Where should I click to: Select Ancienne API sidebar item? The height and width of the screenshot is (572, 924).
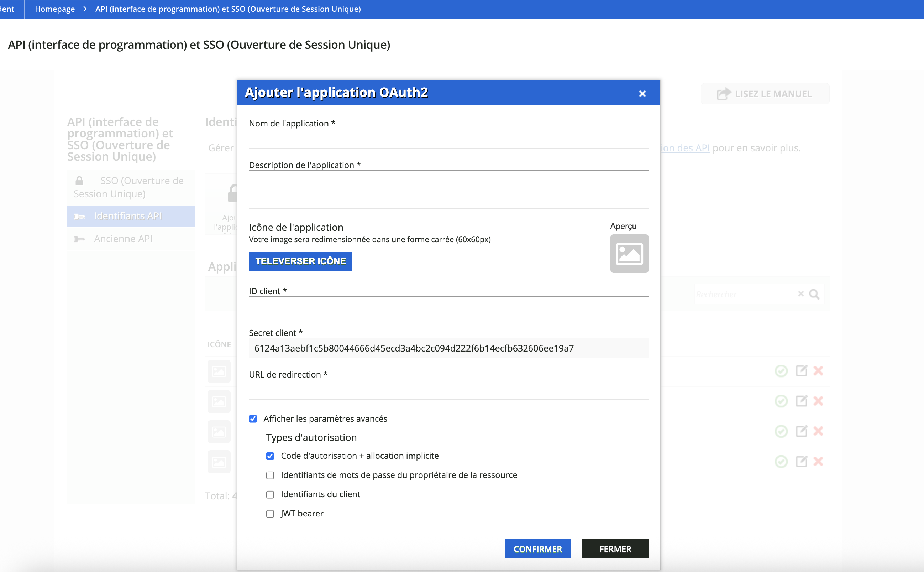coord(131,239)
